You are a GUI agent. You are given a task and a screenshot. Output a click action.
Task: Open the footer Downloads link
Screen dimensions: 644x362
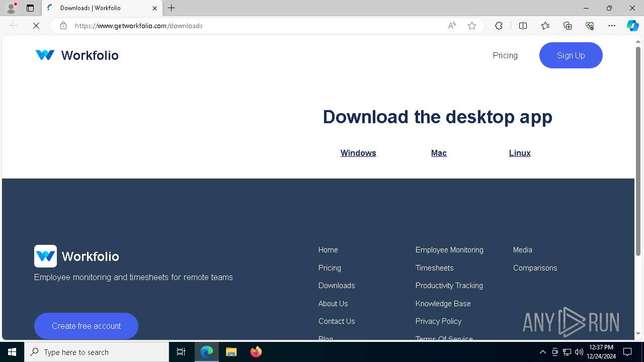[x=337, y=286]
